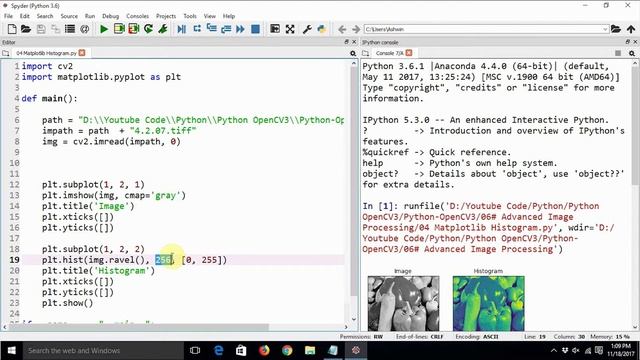Open the Edit menu

[x=24, y=16]
